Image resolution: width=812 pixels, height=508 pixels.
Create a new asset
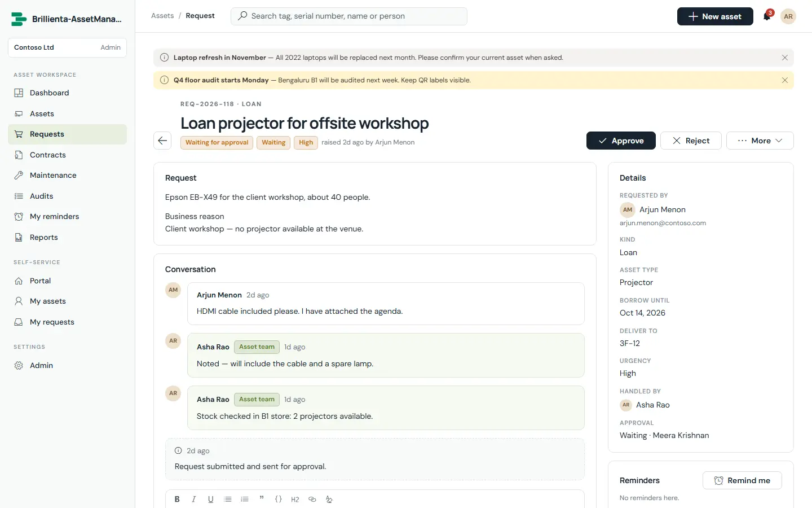coord(715,16)
